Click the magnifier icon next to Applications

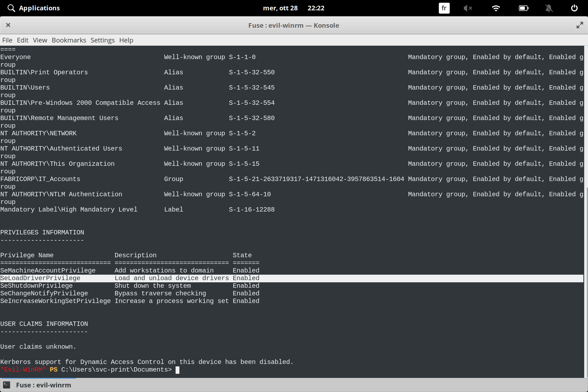pyautogui.click(x=11, y=8)
